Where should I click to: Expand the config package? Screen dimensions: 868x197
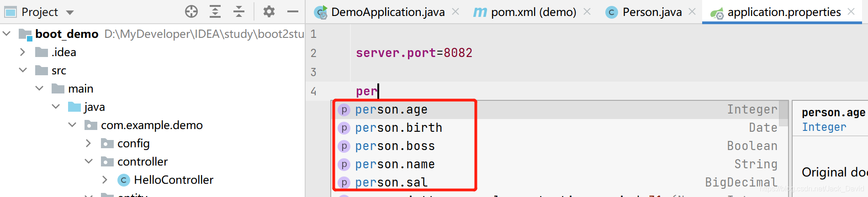click(89, 144)
